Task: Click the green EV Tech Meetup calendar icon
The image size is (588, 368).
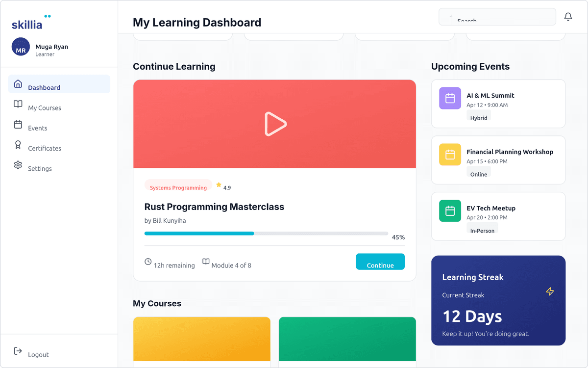Action: (x=450, y=210)
